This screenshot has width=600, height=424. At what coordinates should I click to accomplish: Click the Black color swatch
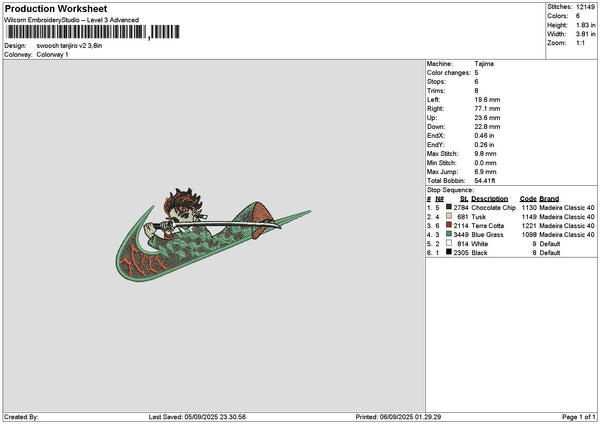449,252
